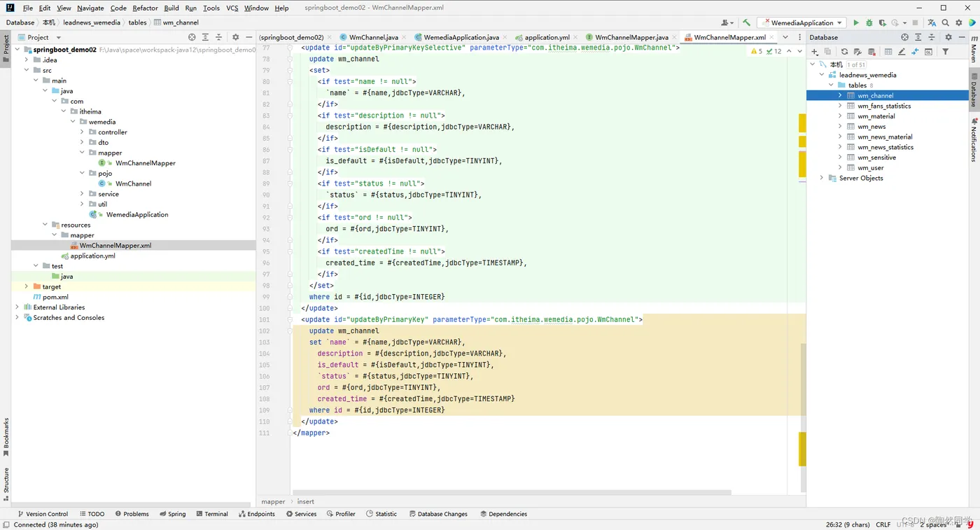The image size is (980, 530).
Task: Collapse All icon in Project panel header
Action: tap(218, 37)
